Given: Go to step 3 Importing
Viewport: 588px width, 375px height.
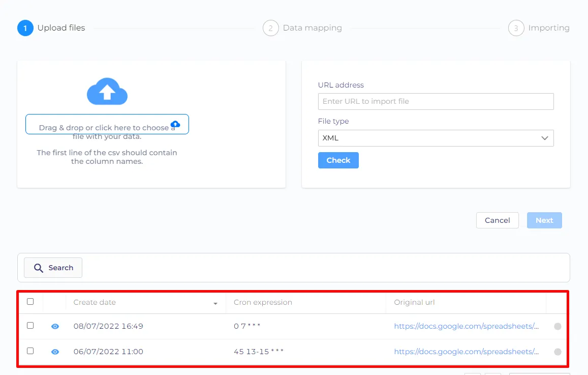Looking at the screenshot, I should [539, 28].
